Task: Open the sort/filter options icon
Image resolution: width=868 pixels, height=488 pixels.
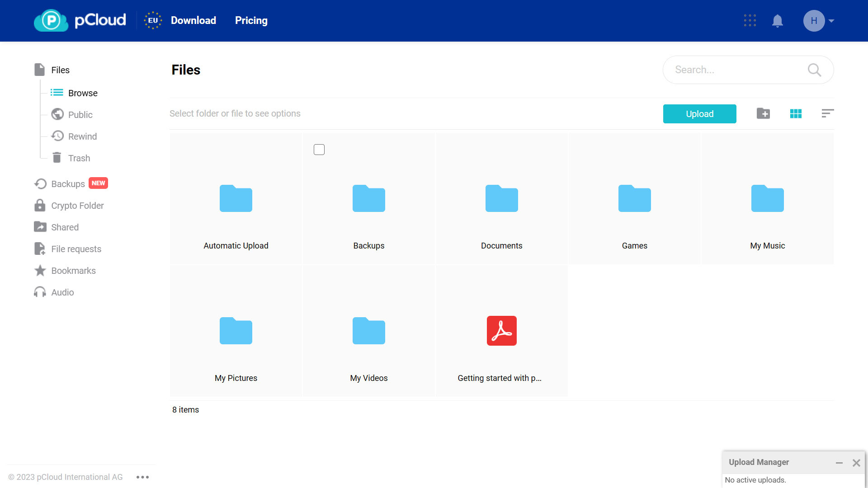Action: pos(827,113)
